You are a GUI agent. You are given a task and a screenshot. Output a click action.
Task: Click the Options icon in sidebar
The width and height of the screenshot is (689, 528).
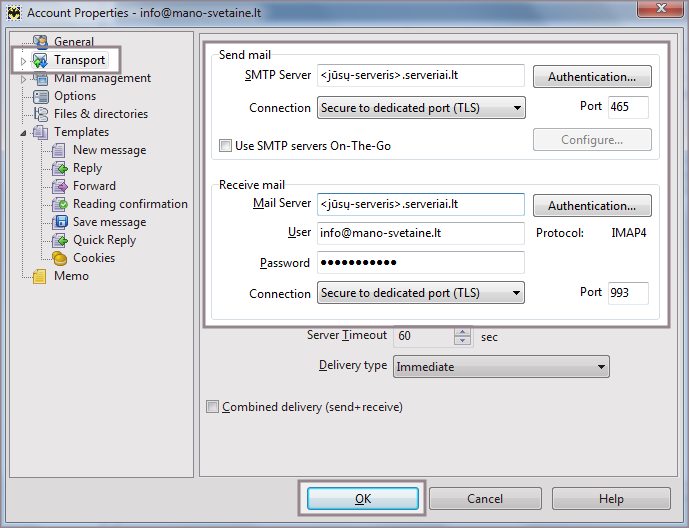pos(41,96)
